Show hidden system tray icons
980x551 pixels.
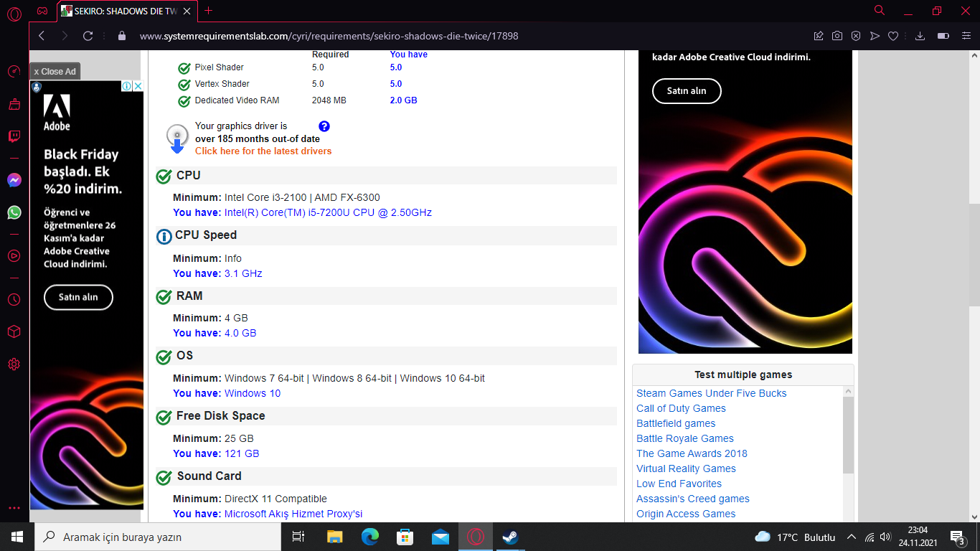852,537
